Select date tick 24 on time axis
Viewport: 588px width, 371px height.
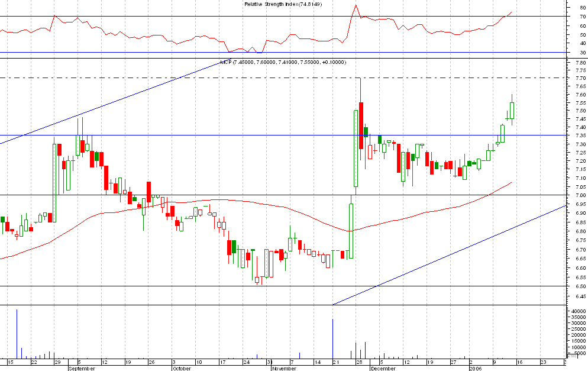tap(246, 362)
